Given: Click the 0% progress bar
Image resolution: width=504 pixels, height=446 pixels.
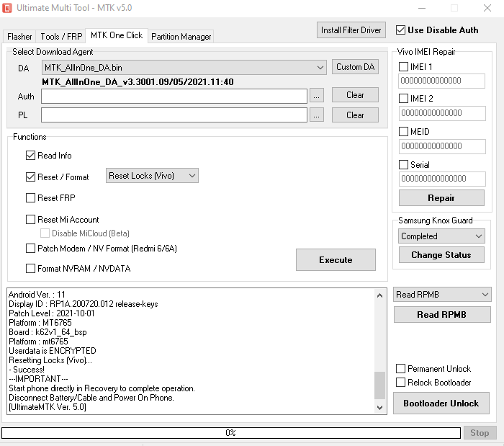Looking at the screenshot, I should 231,433.
